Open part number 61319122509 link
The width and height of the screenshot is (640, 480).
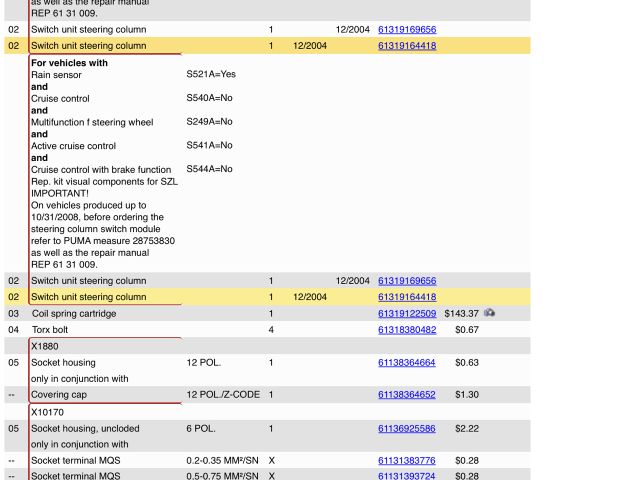406,314
